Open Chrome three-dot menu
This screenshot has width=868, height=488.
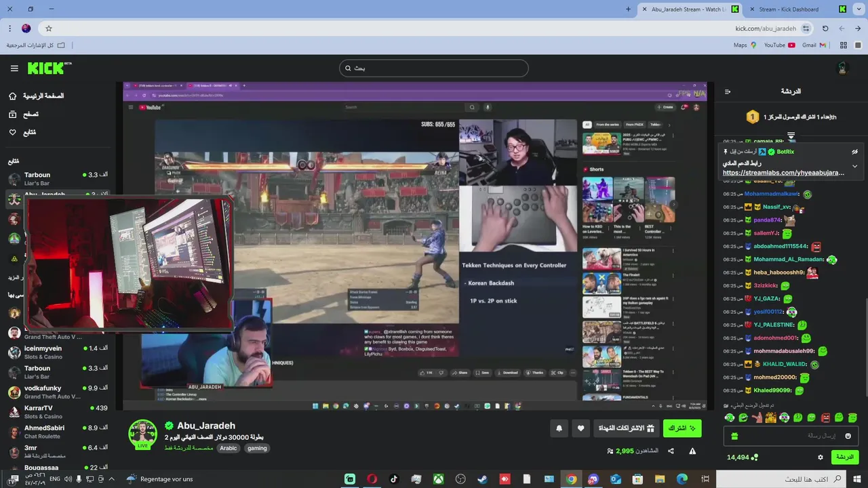click(9, 28)
